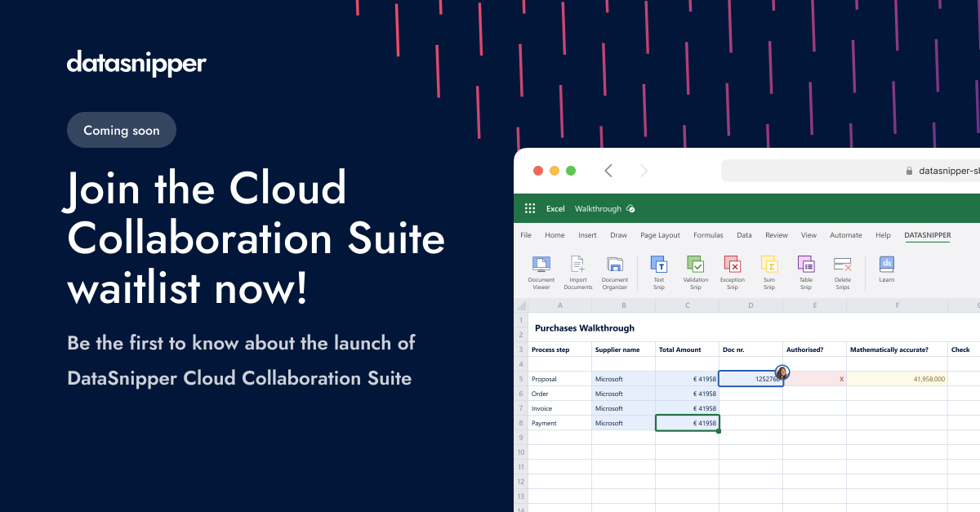Switch to the Review tab
980x512 pixels.
click(777, 235)
